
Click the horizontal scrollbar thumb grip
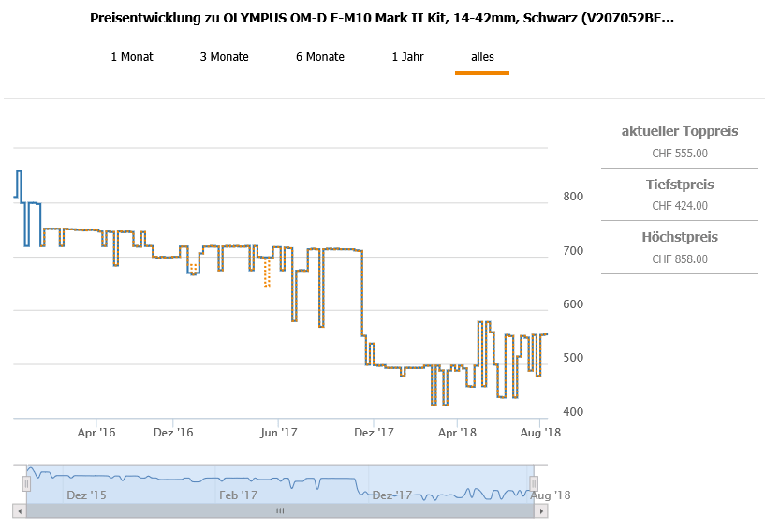[x=279, y=510]
